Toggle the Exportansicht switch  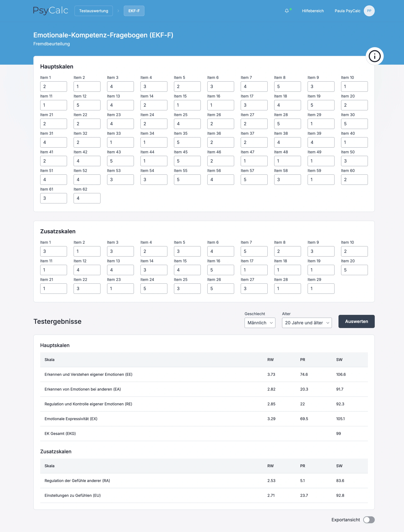pos(369,520)
